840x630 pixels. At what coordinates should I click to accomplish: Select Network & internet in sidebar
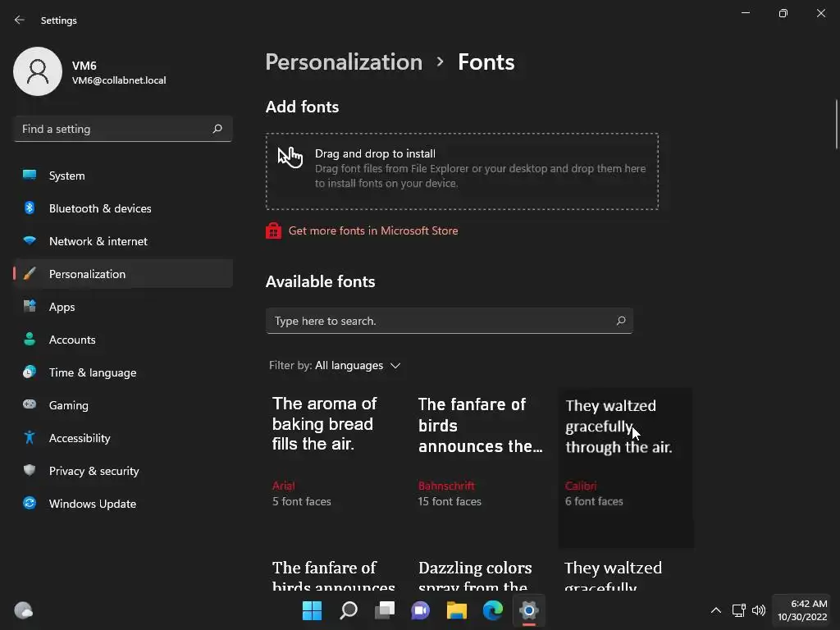[98, 241]
